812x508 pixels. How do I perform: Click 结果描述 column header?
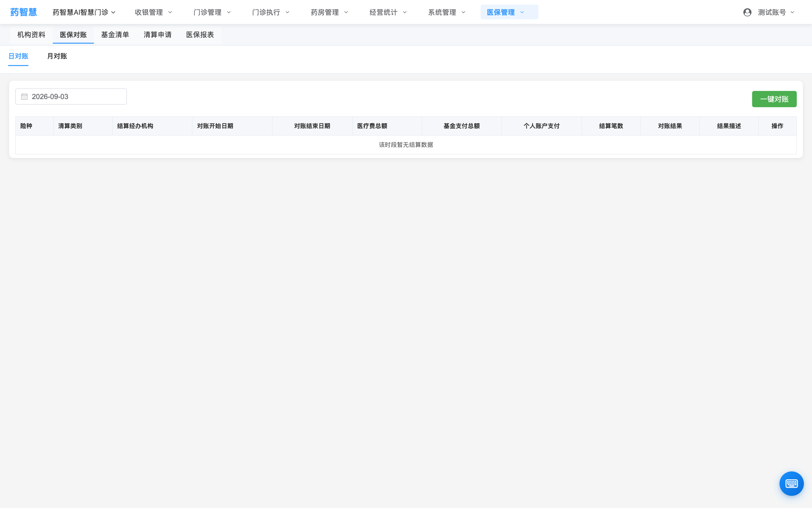click(729, 126)
